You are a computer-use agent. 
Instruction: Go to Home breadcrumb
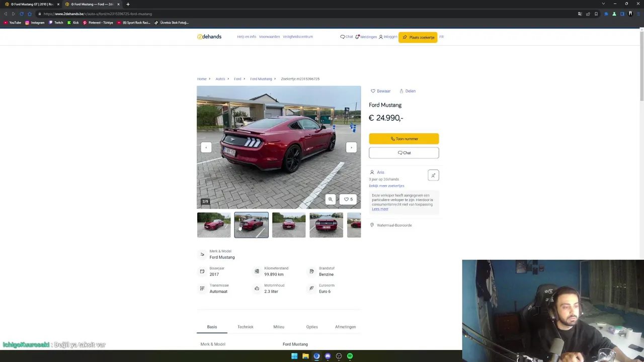tap(202, 79)
